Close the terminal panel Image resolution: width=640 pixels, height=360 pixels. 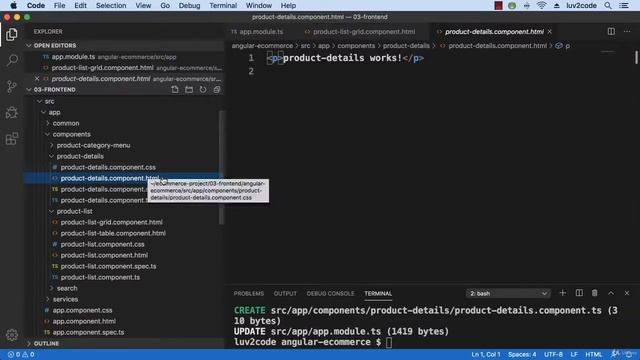coord(627,293)
